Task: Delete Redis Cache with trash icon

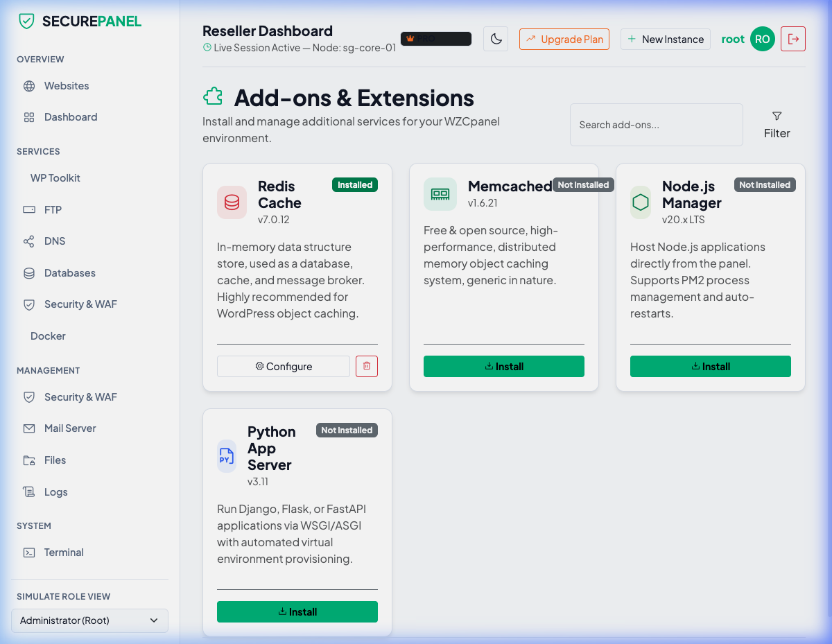Action: pyautogui.click(x=367, y=367)
